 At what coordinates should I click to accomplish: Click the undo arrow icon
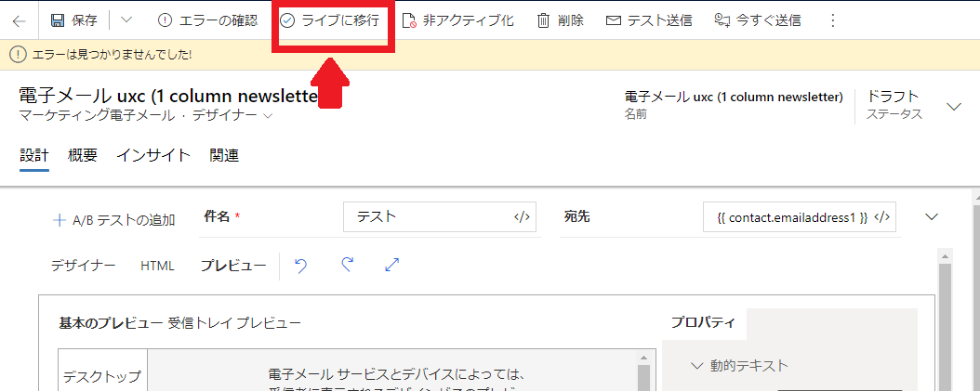click(x=300, y=266)
